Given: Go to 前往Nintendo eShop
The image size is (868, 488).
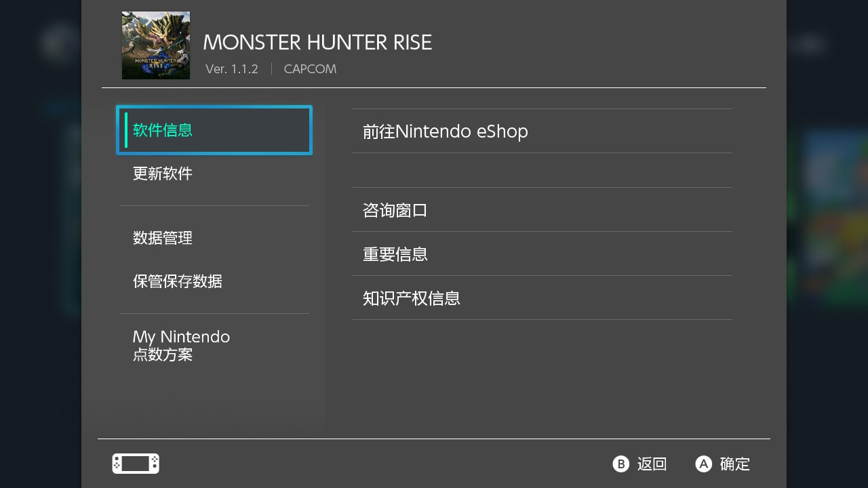Looking at the screenshot, I should (542, 131).
